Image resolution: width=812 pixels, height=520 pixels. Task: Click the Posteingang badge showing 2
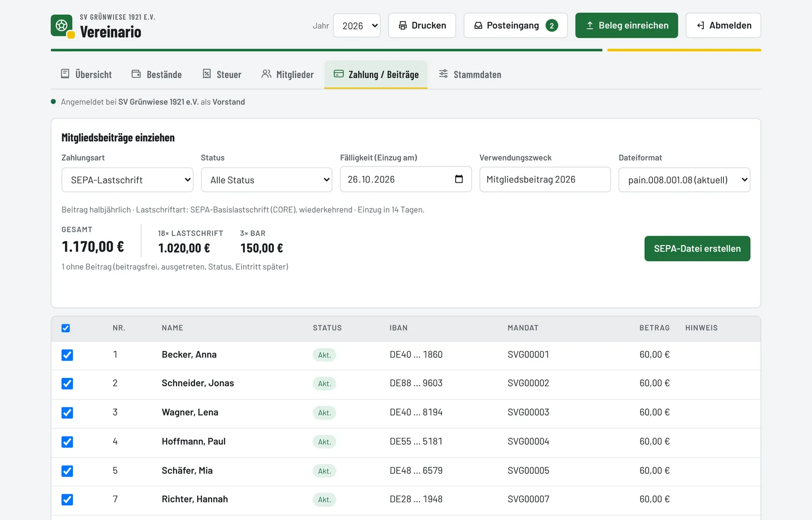coord(552,25)
